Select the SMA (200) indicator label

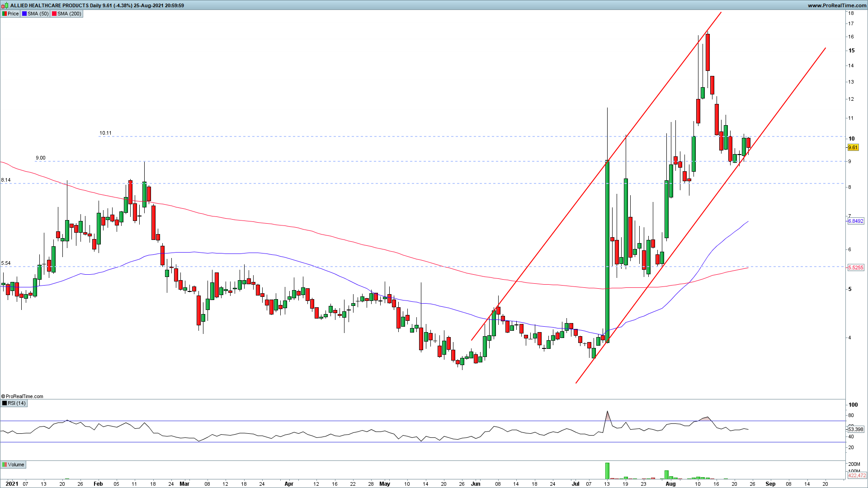pos(69,14)
